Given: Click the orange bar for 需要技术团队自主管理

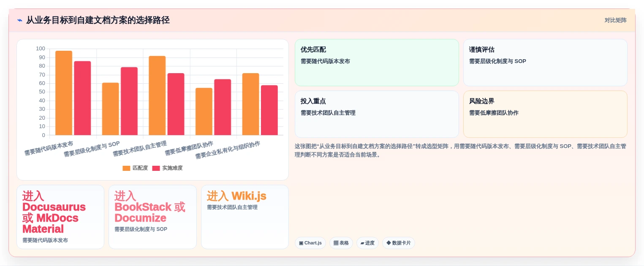Looking at the screenshot, I should click(x=157, y=96).
